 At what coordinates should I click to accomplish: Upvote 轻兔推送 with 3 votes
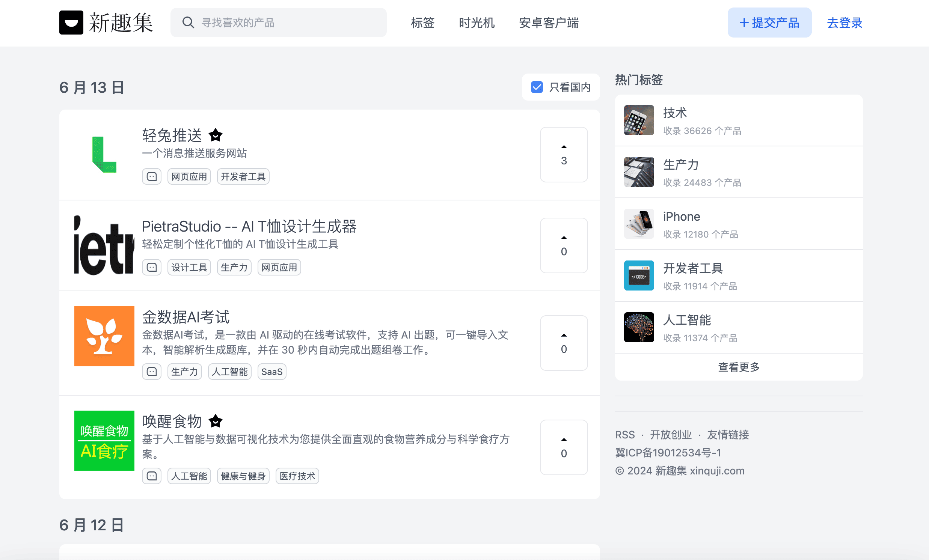pos(564,155)
